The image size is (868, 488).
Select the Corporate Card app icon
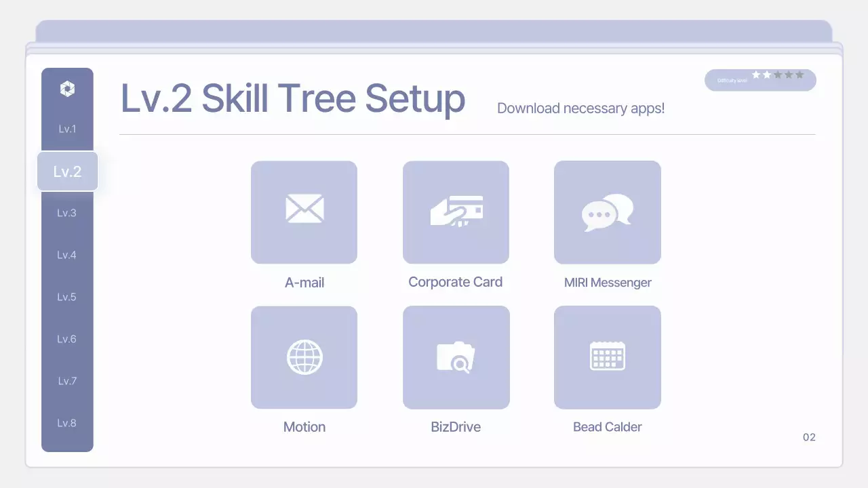(456, 211)
